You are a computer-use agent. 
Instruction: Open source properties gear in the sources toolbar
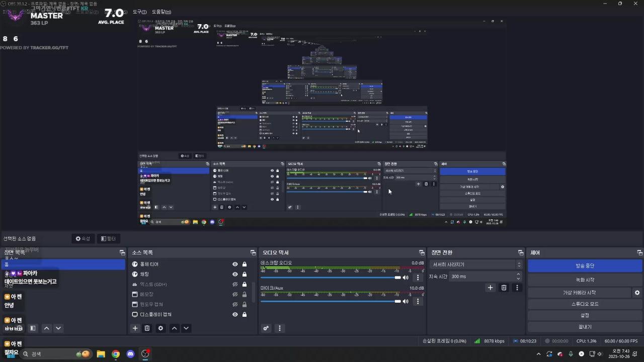pyautogui.click(x=160, y=328)
